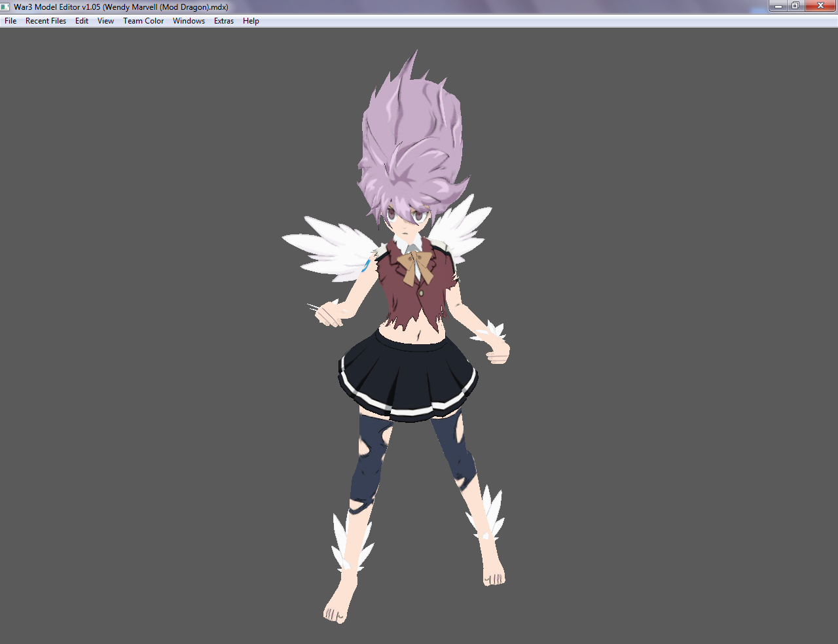Screen dimensions: 838x644
Task: Open the Team Color menu
Action: (x=143, y=21)
